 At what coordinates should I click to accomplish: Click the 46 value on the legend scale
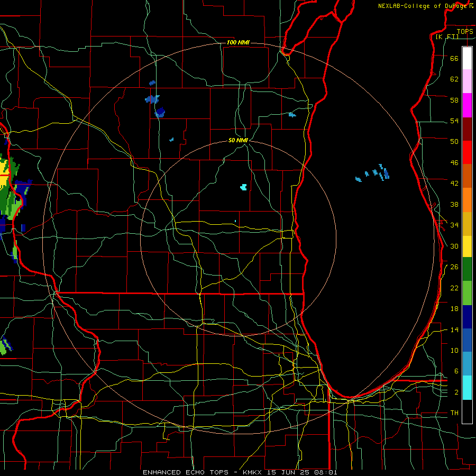click(x=454, y=163)
